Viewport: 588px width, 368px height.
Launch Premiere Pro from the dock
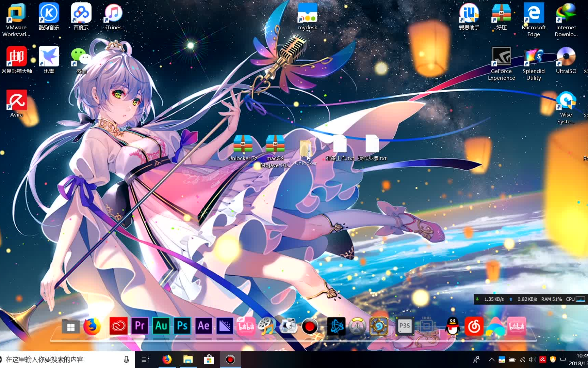coord(140,326)
